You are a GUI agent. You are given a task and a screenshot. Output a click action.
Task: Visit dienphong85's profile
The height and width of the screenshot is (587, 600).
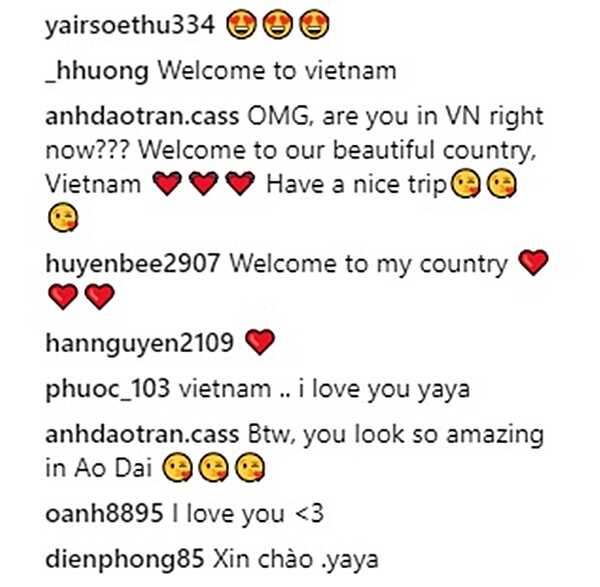[124, 560]
